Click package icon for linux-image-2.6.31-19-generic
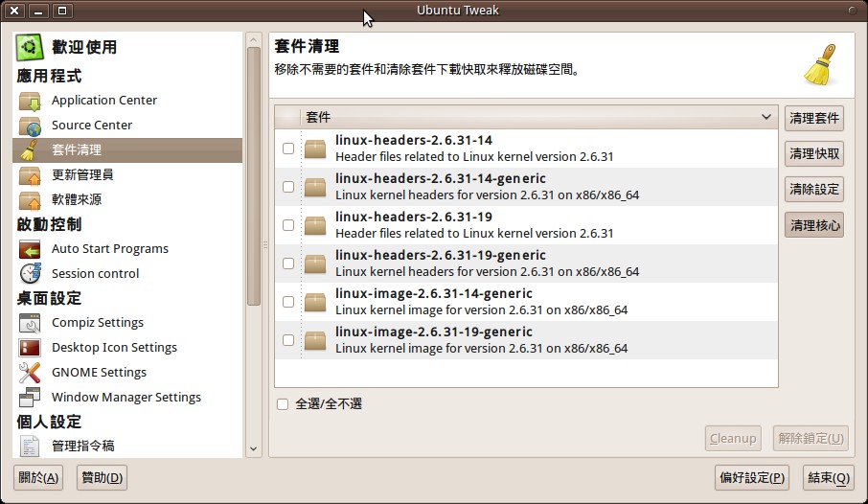868x504 pixels. pyautogui.click(x=315, y=340)
